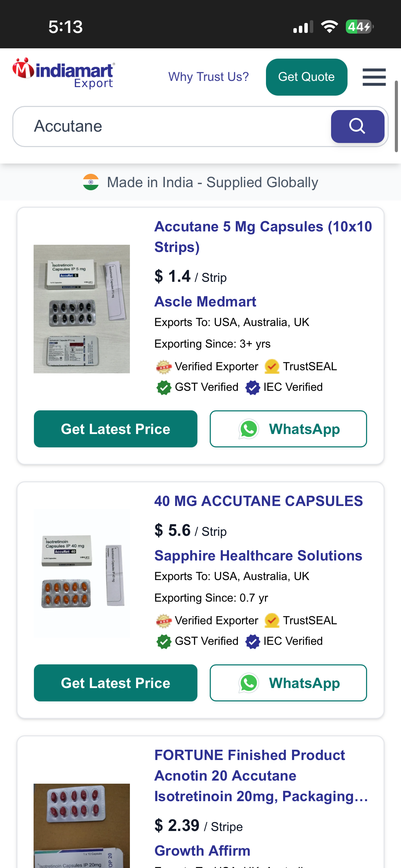This screenshot has width=401, height=868.
Task: Get Latest Price for Accutane 5 Mg Capsules
Action: click(x=116, y=429)
